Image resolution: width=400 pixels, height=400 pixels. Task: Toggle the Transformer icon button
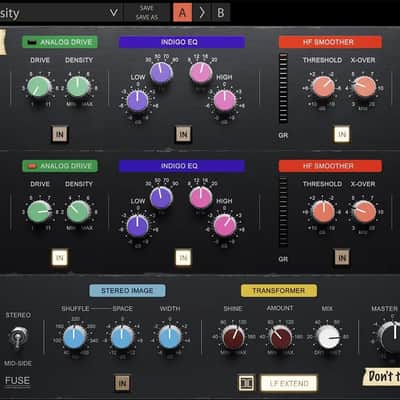point(246,383)
